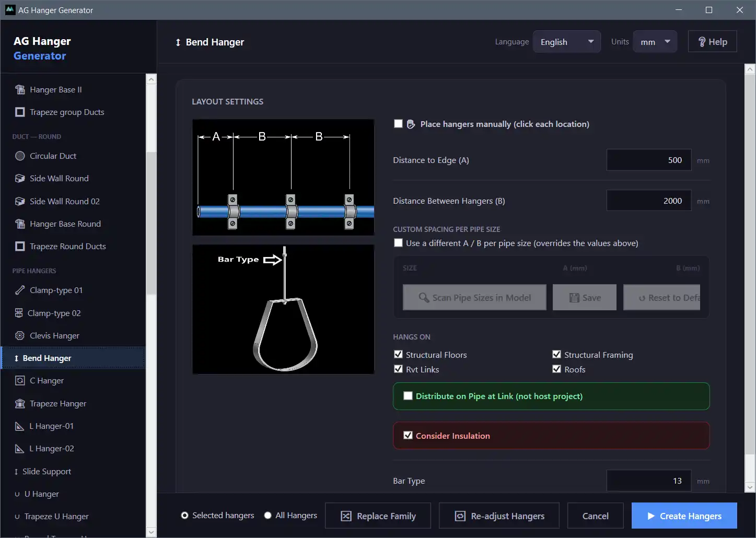Toggle custom A / B per pipe size checkbox
Viewport: 756px width, 538px height.
[x=398, y=243]
